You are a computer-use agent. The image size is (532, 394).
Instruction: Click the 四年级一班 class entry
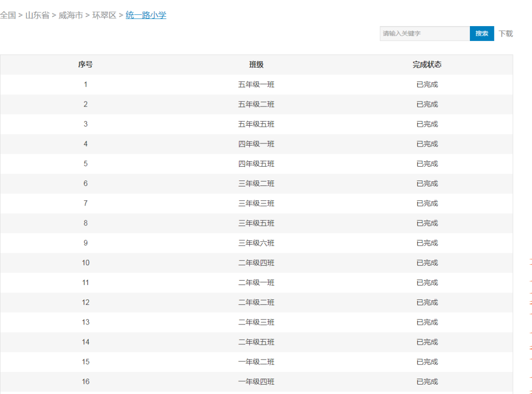[256, 144]
